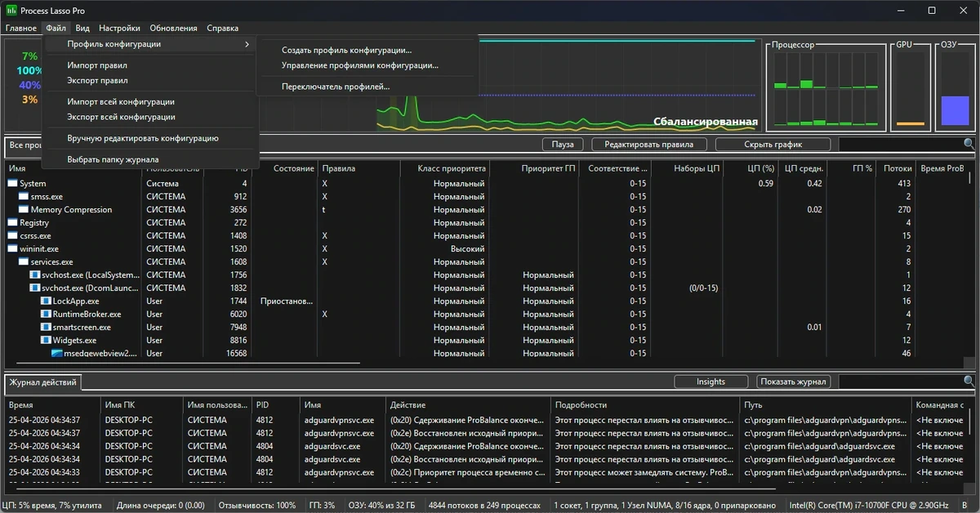Switch to the Журнал действий tab
The width and height of the screenshot is (980, 513).
pyautogui.click(x=42, y=382)
